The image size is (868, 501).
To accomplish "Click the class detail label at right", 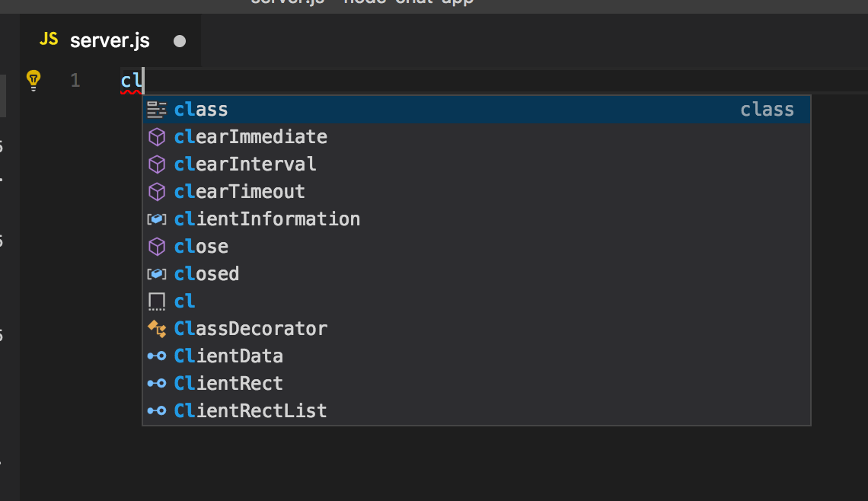I will [767, 110].
